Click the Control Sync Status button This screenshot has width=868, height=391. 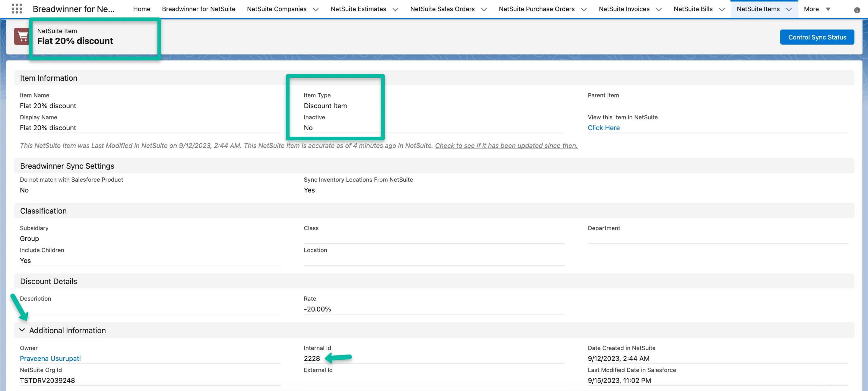coord(817,37)
